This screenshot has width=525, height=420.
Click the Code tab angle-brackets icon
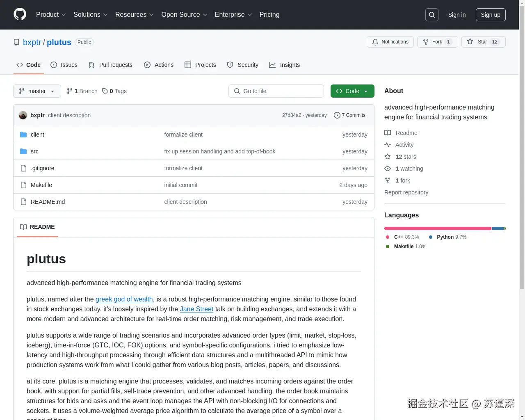(x=20, y=65)
